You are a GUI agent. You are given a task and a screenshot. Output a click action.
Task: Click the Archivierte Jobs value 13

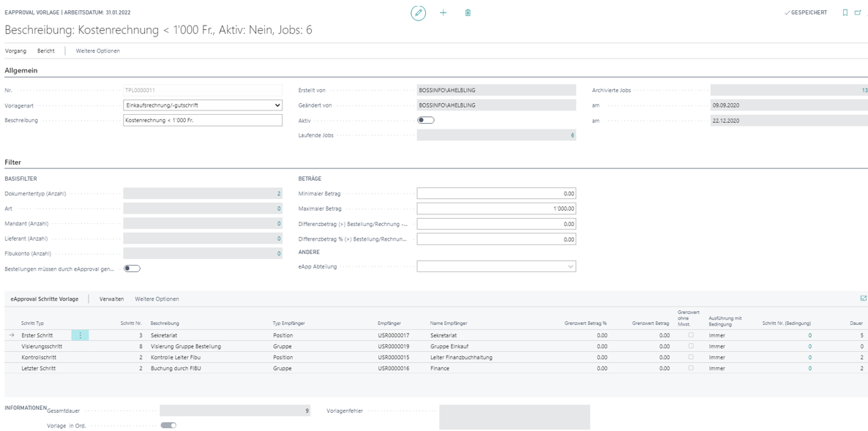coord(864,91)
